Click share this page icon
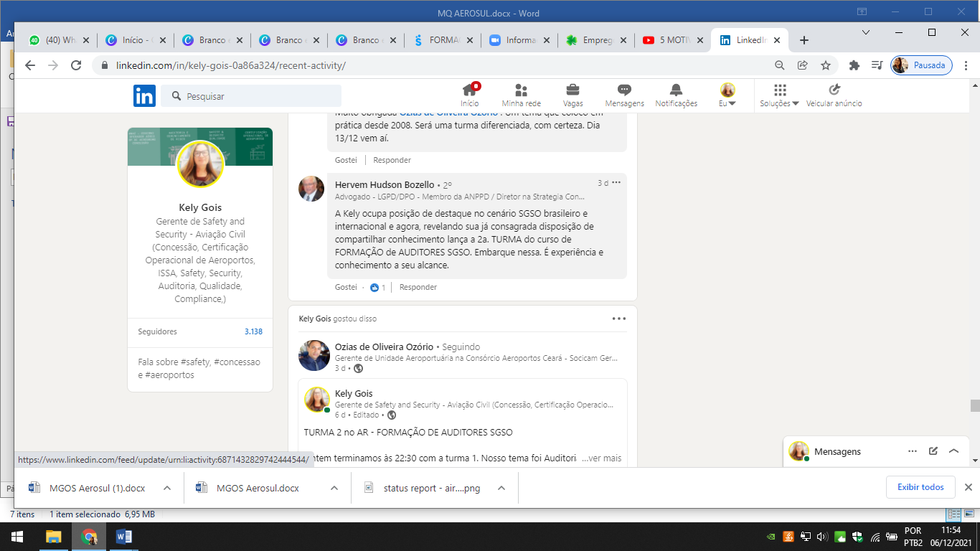This screenshot has width=980, height=551. [803, 65]
